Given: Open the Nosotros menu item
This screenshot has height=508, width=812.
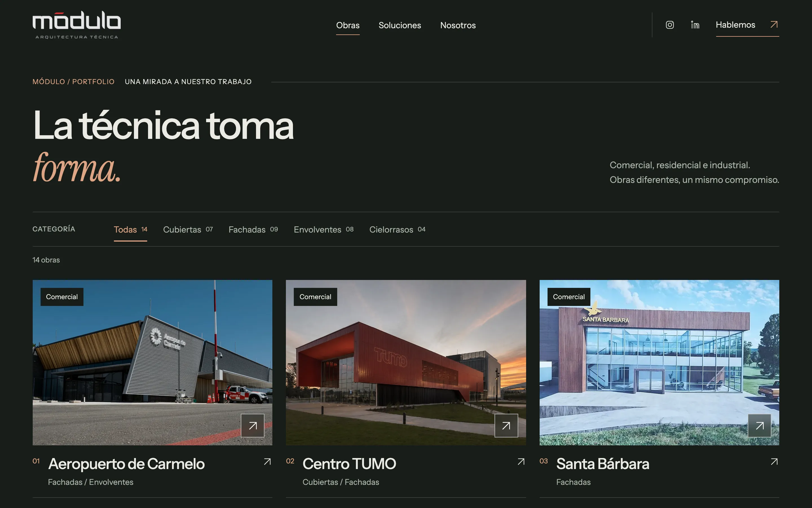Looking at the screenshot, I should [458, 25].
